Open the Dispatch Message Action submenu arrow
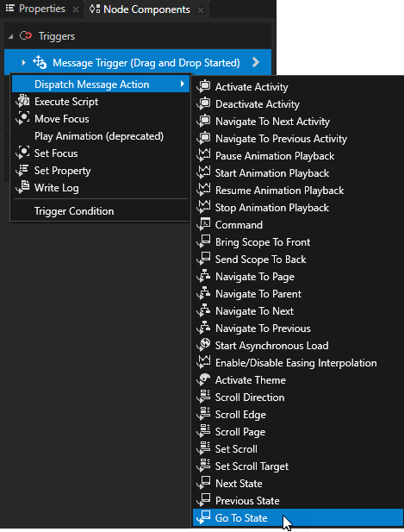This screenshot has width=404, height=532. 183,84
